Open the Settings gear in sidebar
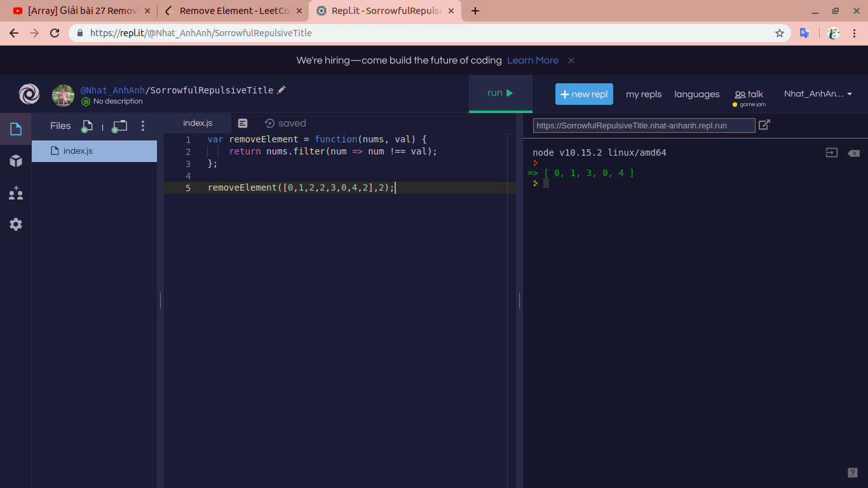Screen dimensions: 868x488 pos(16,224)
